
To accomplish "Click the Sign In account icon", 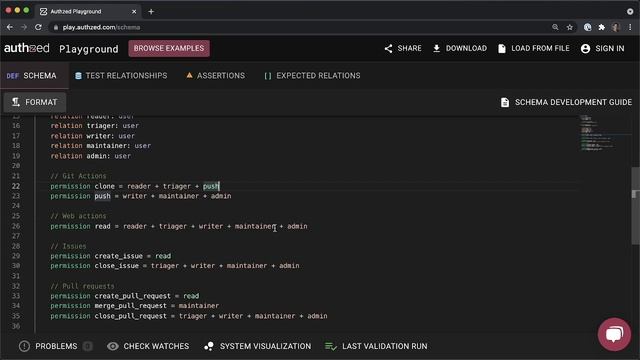I will pos(585,49).
